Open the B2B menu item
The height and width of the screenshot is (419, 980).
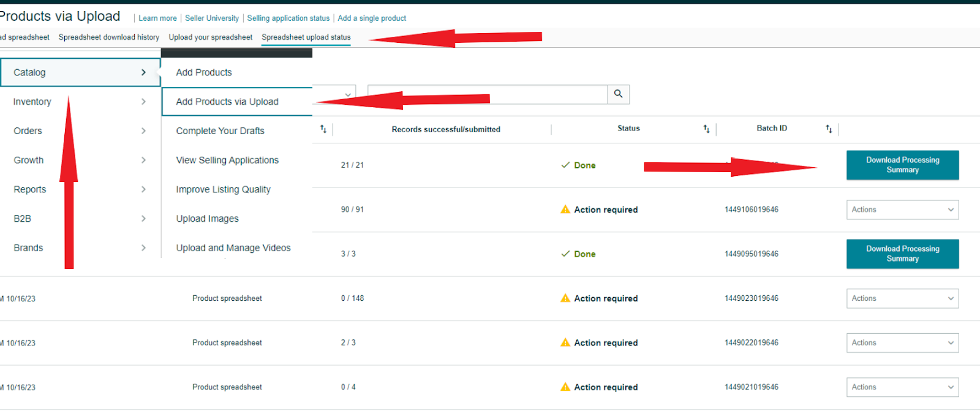click(x=80, y=219)
